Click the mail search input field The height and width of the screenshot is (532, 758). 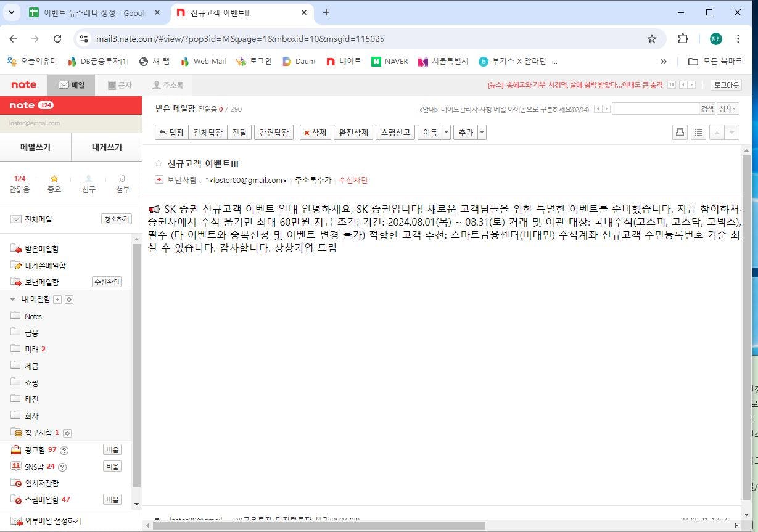[x=655, y=109]
